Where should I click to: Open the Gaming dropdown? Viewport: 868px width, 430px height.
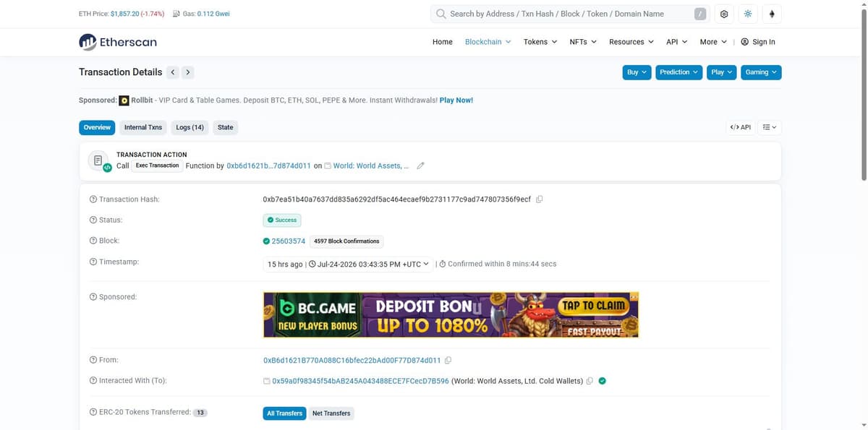click(761, 72)
